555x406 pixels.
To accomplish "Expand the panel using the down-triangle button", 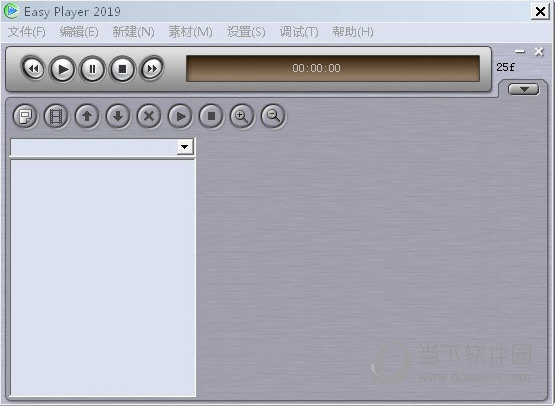I will pyautogui.click(x=524, y=89).
